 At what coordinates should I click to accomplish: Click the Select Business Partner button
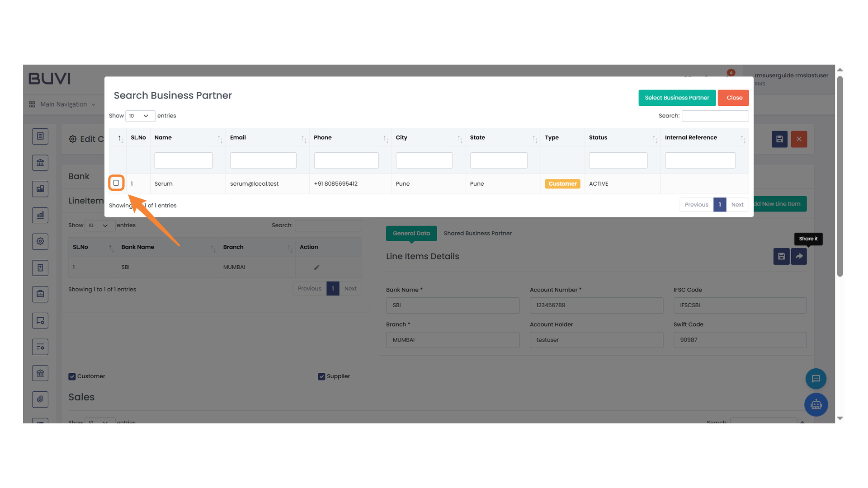point(677,98)
